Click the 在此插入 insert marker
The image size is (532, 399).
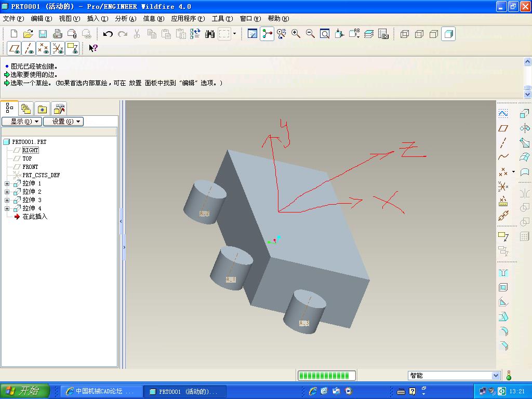(35, 217)
